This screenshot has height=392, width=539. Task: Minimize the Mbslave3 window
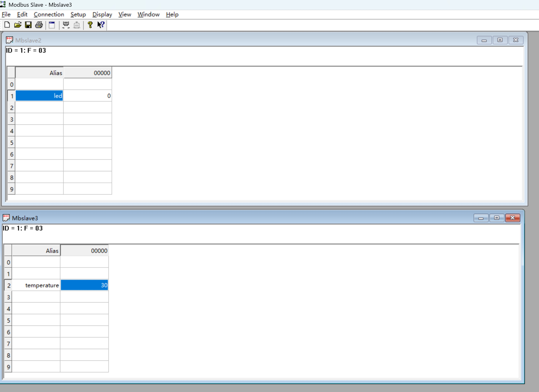(x=481, y=218)
